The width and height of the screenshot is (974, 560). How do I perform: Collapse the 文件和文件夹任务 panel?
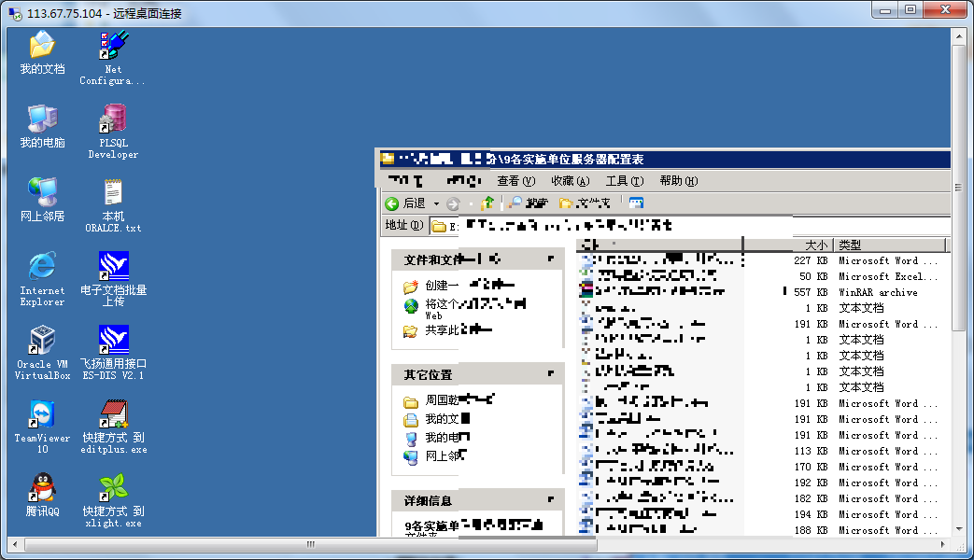coord(550,259)
